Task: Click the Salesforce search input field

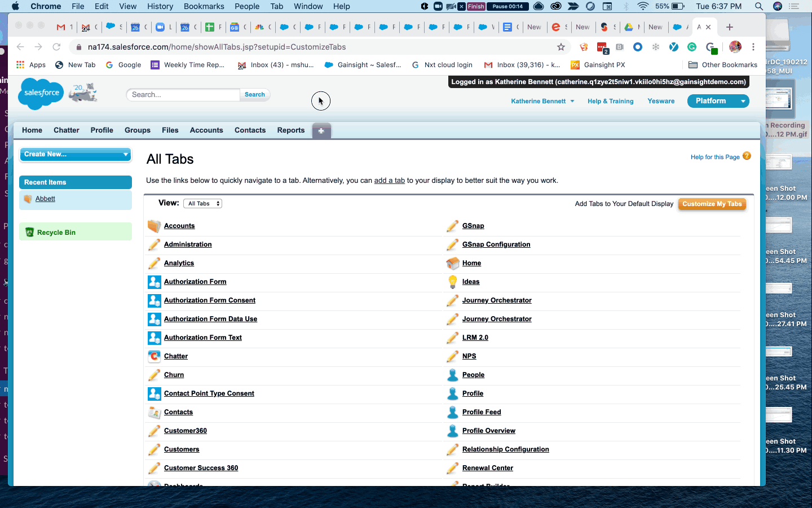Action: pyautogui.click(x=183, y=95)
